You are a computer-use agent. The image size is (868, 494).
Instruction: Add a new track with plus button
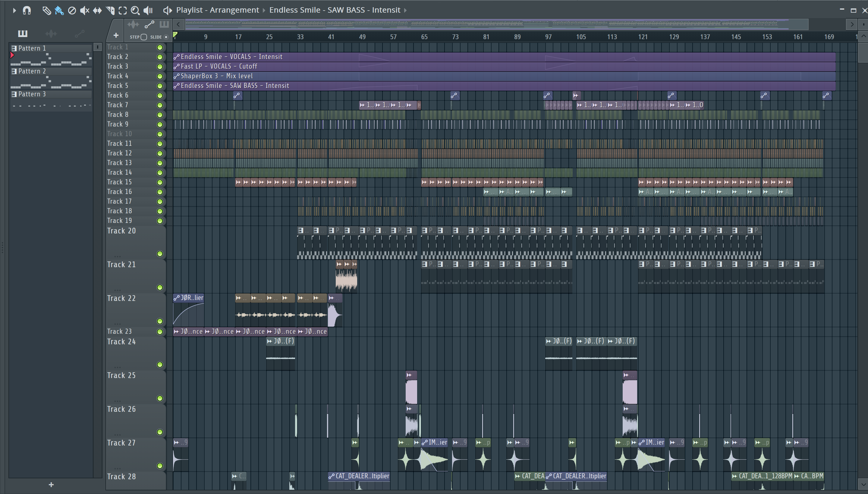click(x=116, y=35)
